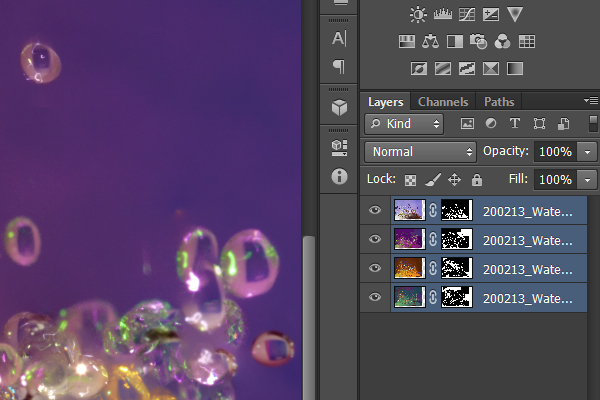
Task: Unlink mask on the purple thumbnail layer
Action: (x=433, y=239)
